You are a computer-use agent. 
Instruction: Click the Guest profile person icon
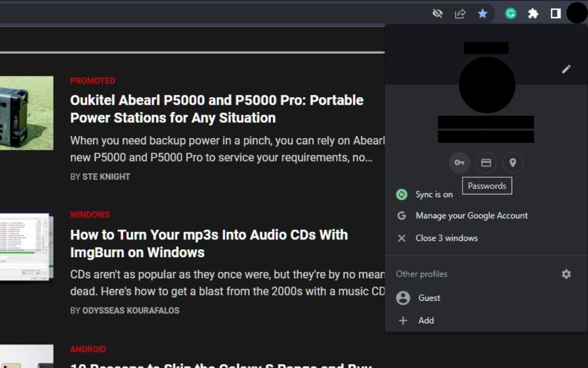point(403,298)
